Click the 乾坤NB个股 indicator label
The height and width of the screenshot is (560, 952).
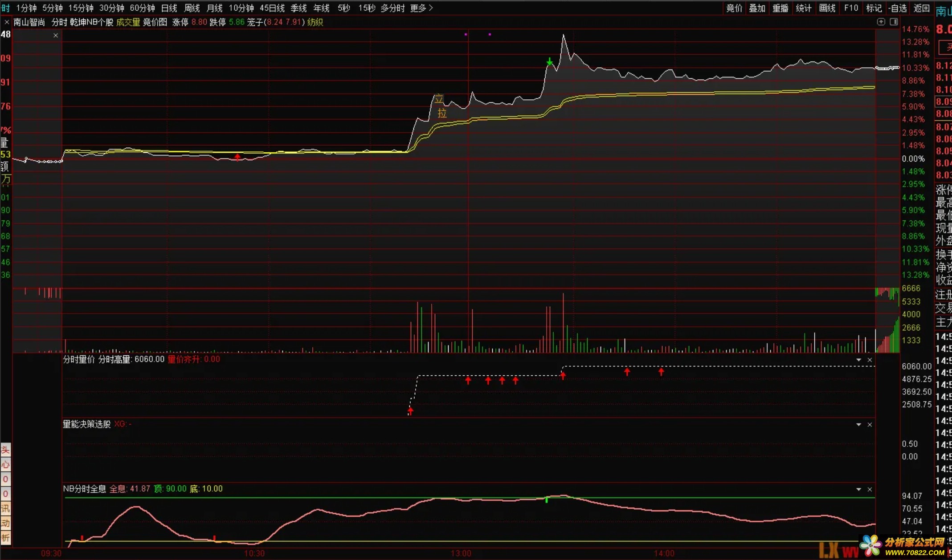pyautogui.click(x=92, y=22)
